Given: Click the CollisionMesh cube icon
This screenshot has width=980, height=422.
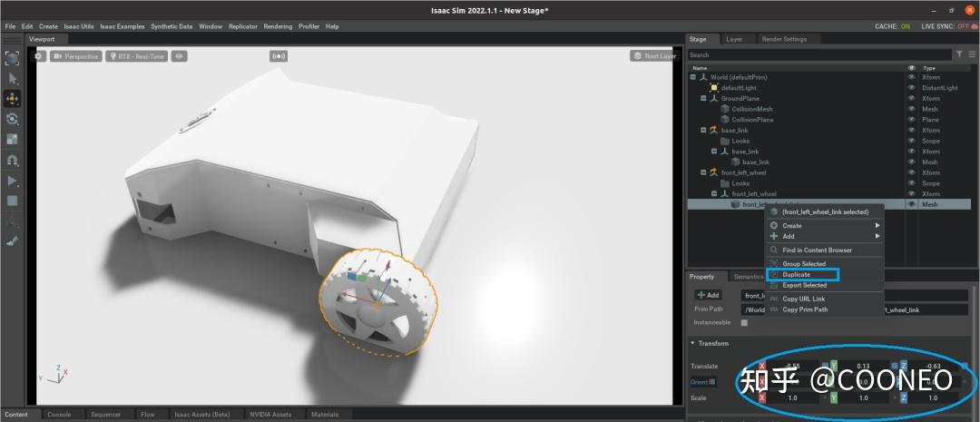Looking at the screenshot, I should [x=725, y=110].
